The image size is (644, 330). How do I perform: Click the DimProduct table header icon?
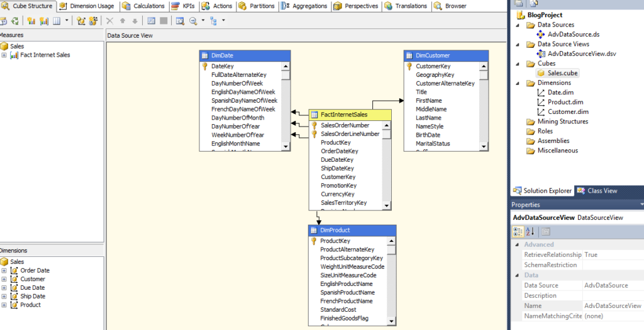tap(314, 230)
